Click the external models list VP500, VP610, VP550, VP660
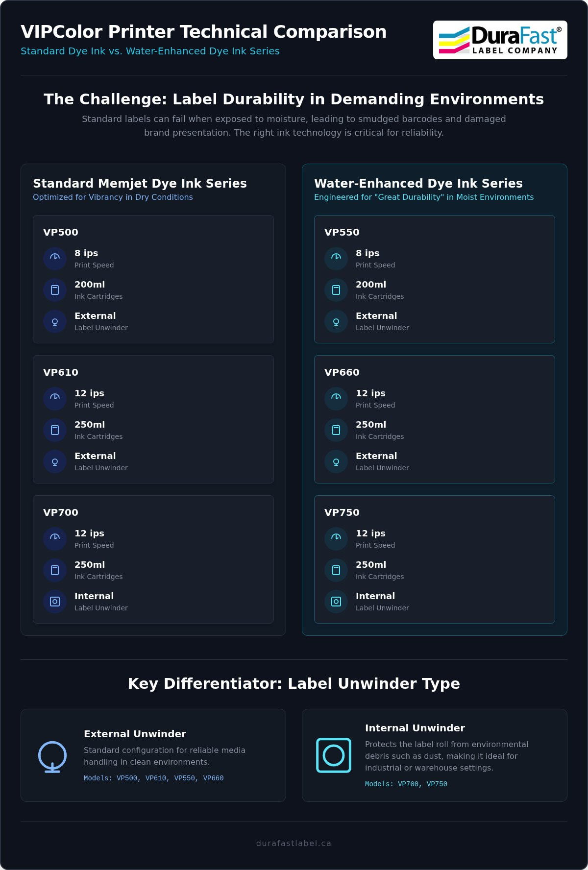 coord(153,778)
